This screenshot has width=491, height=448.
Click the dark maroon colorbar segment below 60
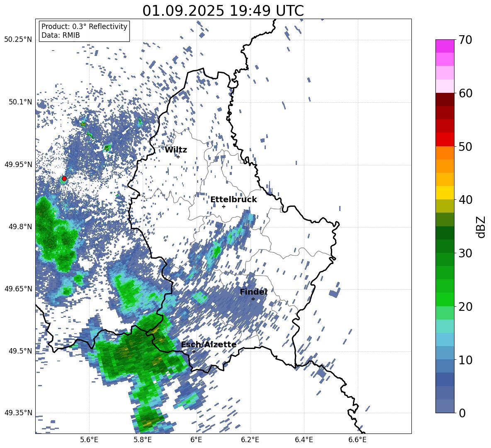[x=445, y=99]
